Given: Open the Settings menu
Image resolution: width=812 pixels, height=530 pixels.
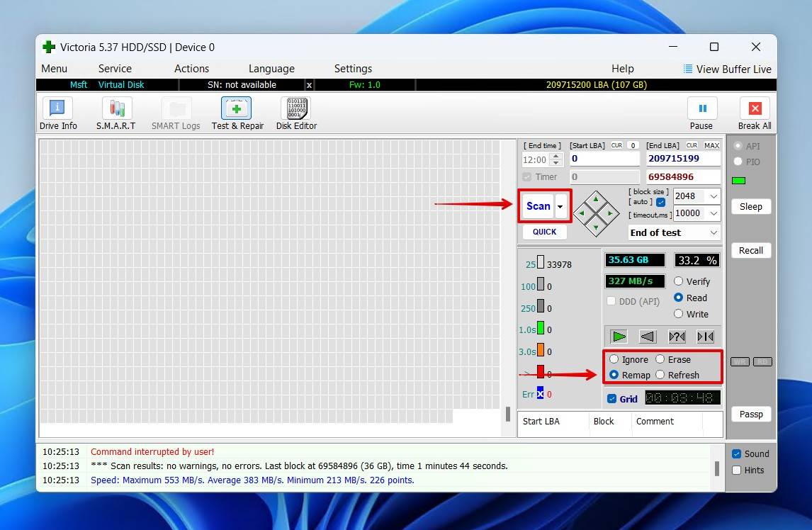Looking at the screenshot, I should [353, 69].
